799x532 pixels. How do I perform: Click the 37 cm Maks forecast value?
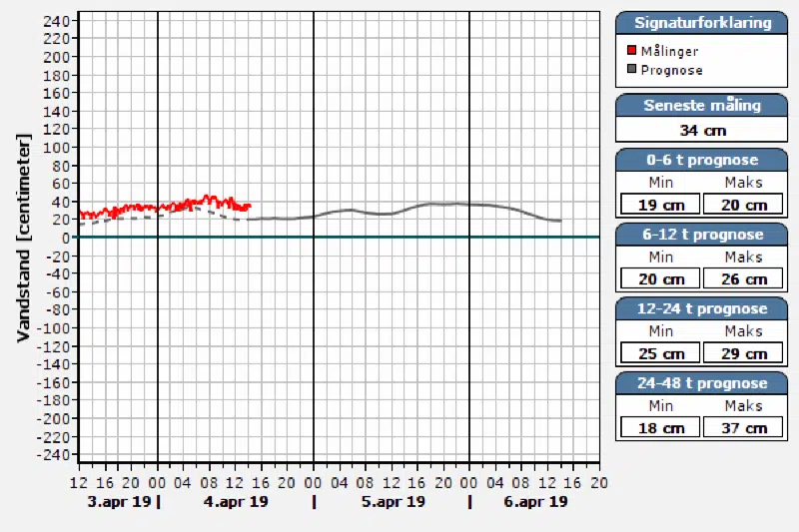[x=743, y=427]
